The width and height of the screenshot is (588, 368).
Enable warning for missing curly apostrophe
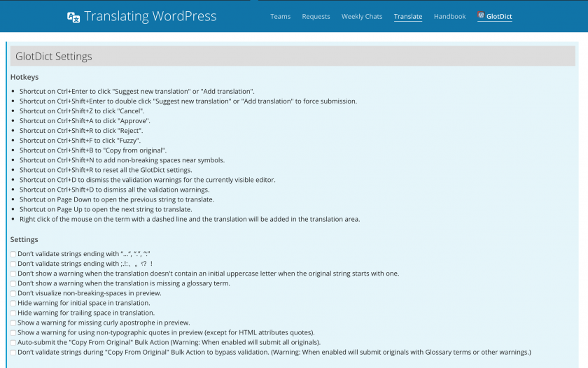(x=13, y=323)
